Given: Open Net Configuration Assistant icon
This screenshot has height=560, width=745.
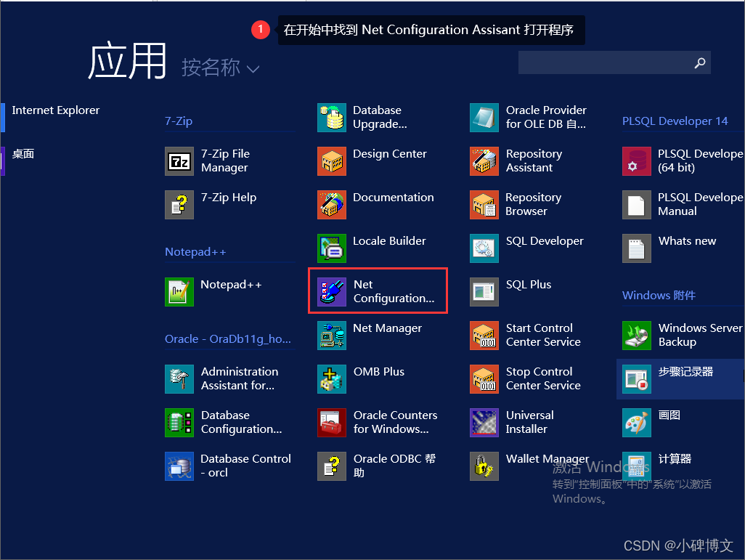Looking at the screenshot, I should coord(332,292).
